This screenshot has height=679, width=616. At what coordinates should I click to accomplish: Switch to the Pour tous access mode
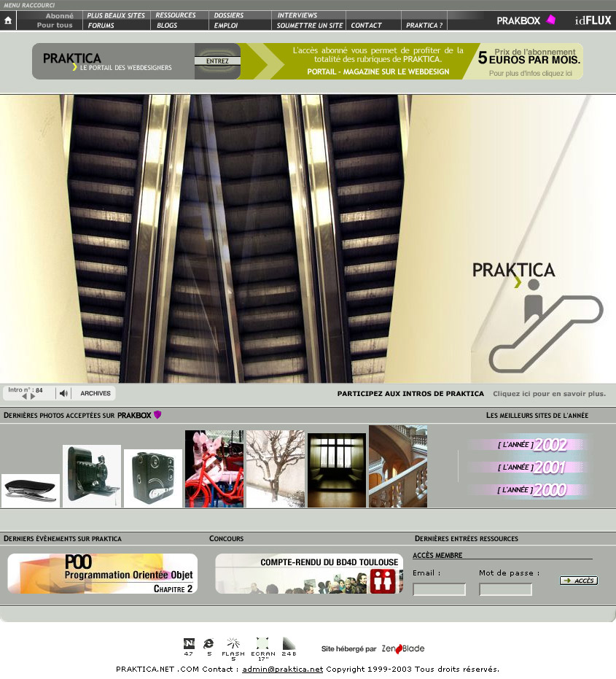(x=55, y=25)
